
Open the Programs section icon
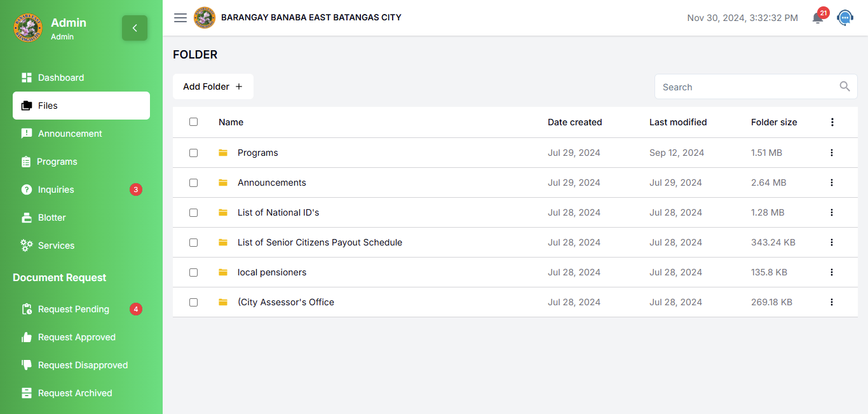coord(26,161)
